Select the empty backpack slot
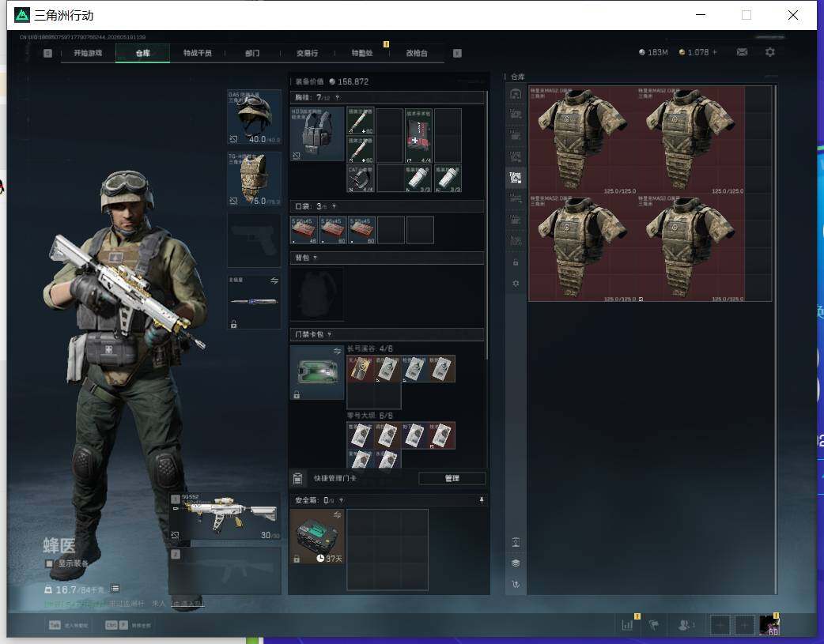Screen dimensions: 824x644 [317, 294]
